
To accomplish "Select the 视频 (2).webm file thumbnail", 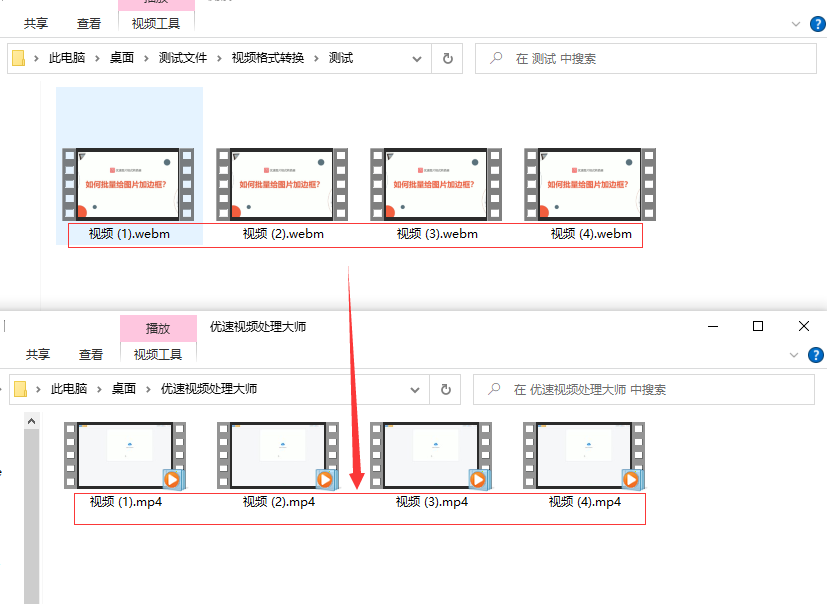I will 283,183.
